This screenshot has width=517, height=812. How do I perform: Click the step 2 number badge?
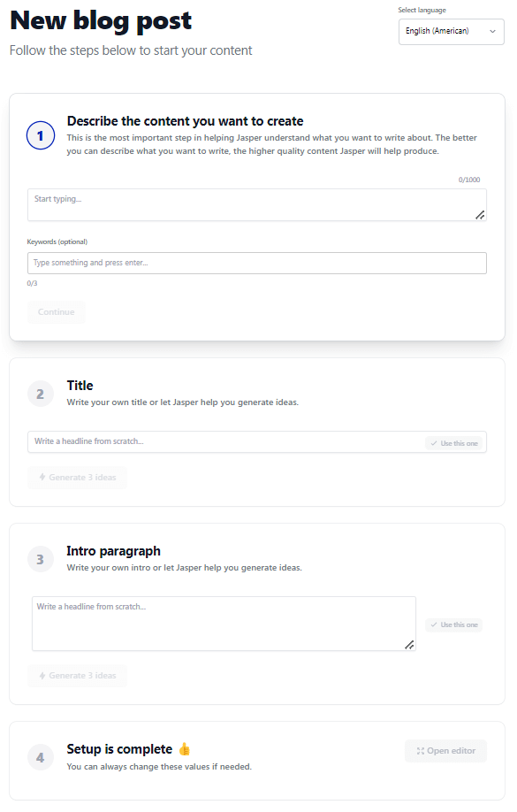pyautogui.click(x=41, y=395)
